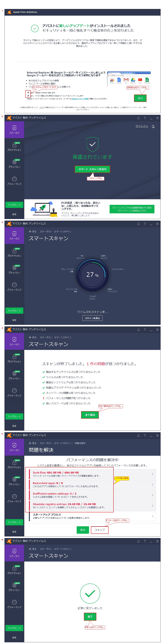Click the help icon in the 正常に完了しました window

(145, 541)
